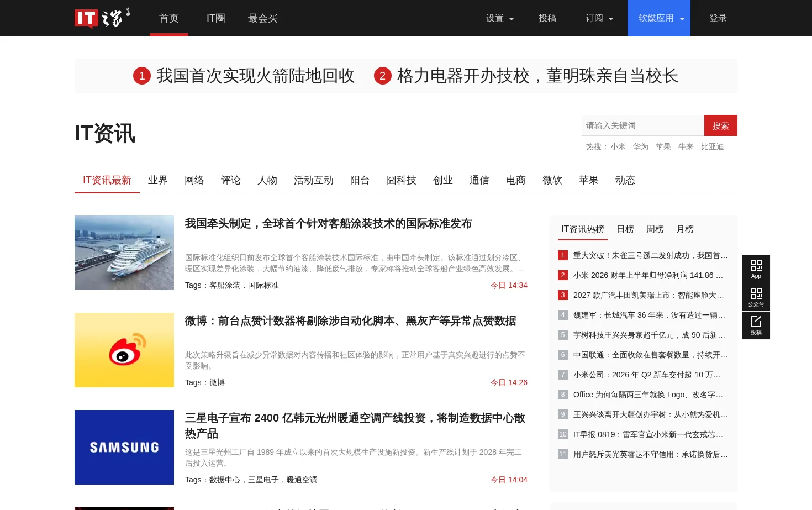Screen dimensions: 812x510
Task: Switch to the 微软 tab
Action: point(552,180)
